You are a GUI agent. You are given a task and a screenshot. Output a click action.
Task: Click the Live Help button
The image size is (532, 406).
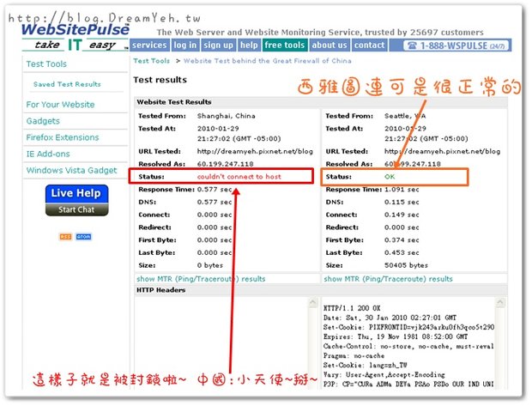[76, 194]
